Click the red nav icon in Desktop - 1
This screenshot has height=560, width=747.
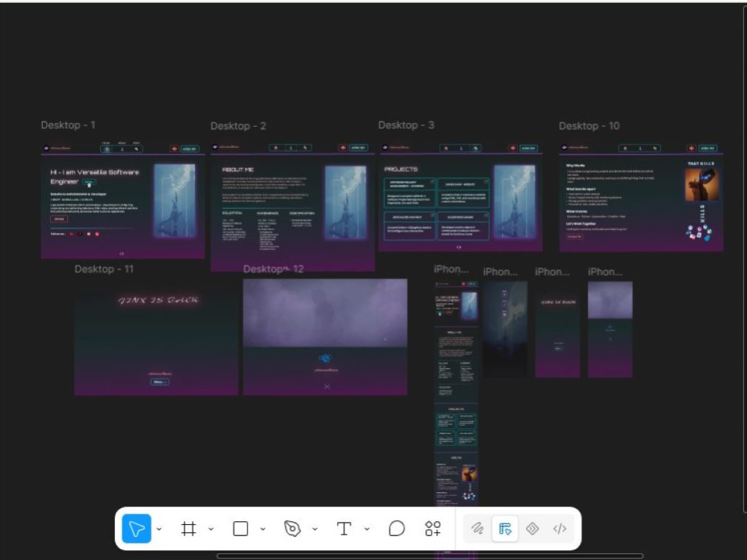coord(174,149)
